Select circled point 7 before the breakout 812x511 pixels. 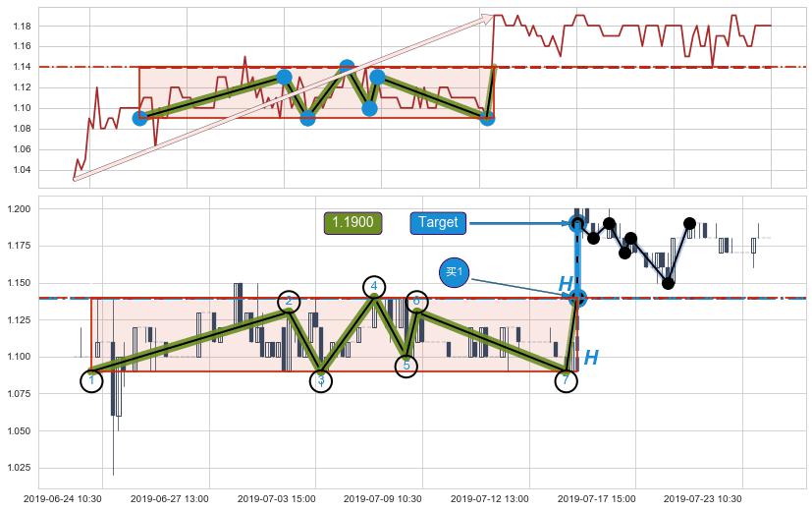(566, 380)
